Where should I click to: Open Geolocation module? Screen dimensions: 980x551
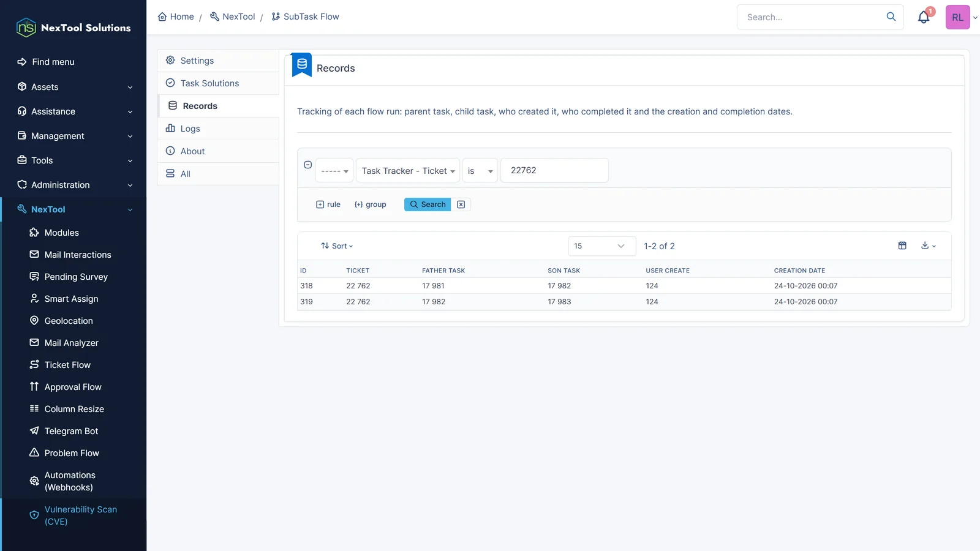click(69, 321)
